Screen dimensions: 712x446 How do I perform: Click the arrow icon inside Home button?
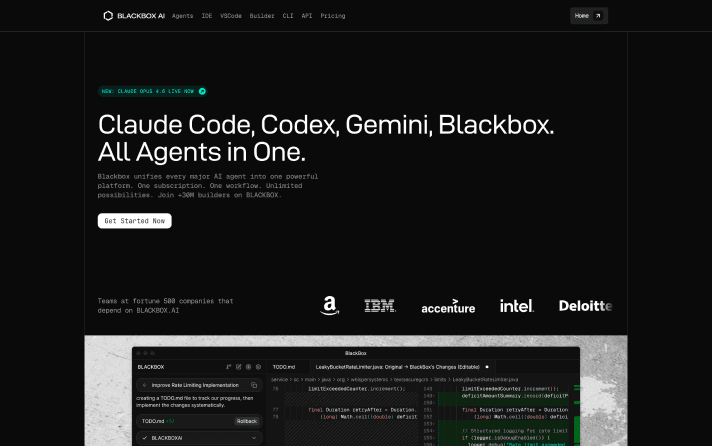click(598, 16)
